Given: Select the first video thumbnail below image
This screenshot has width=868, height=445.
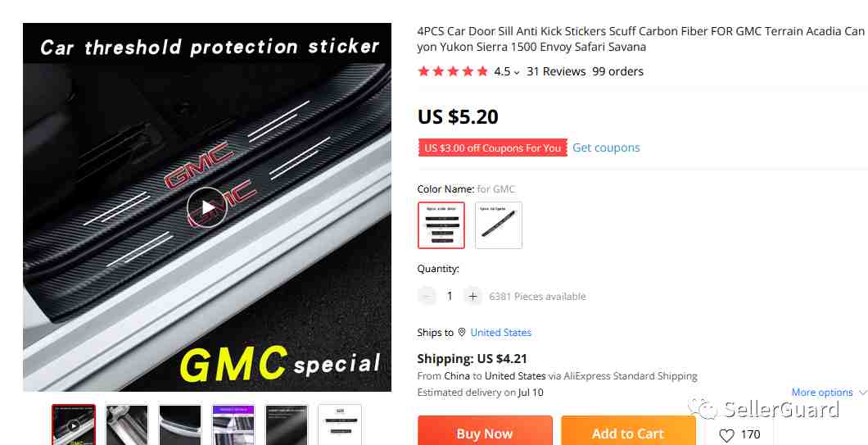Looking at the screenshot, I should coord(74,425).
